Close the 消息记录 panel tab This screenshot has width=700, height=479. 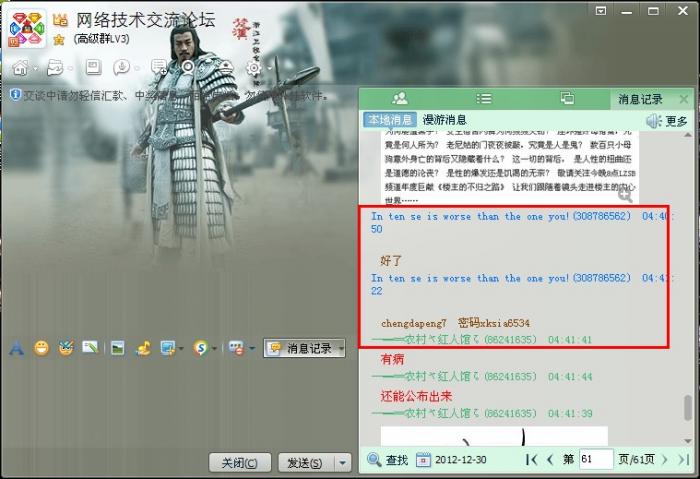(x=683, y=99)
